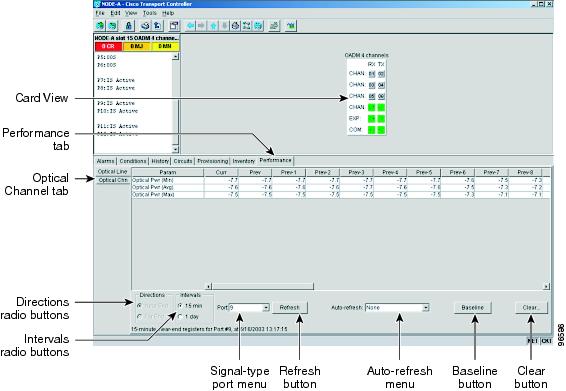Click the forward arrow navigation icon

(x=201, y=26)
